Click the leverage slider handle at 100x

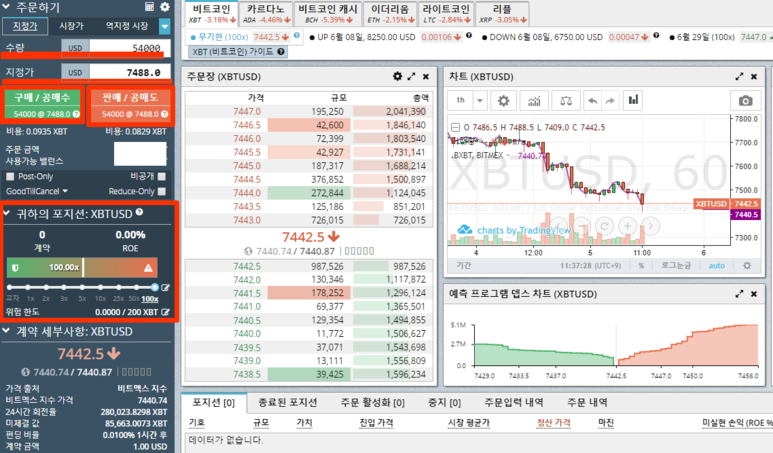(x=155, y=287)
